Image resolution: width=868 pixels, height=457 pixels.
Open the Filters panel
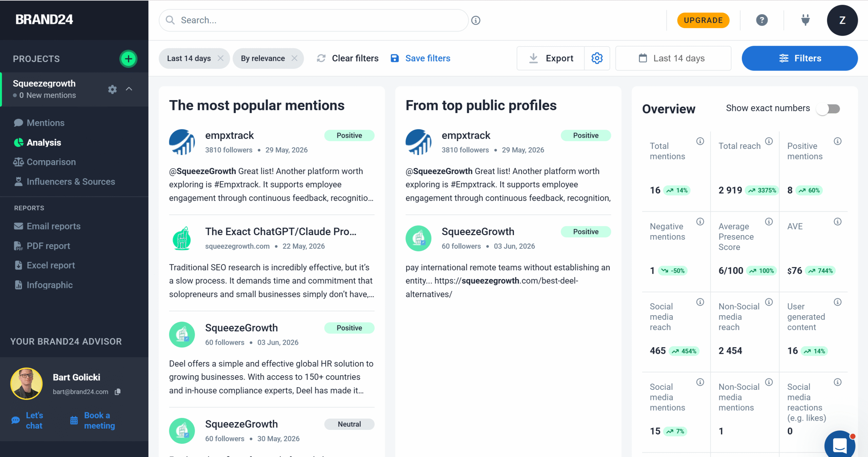click(x=800, y=58)
